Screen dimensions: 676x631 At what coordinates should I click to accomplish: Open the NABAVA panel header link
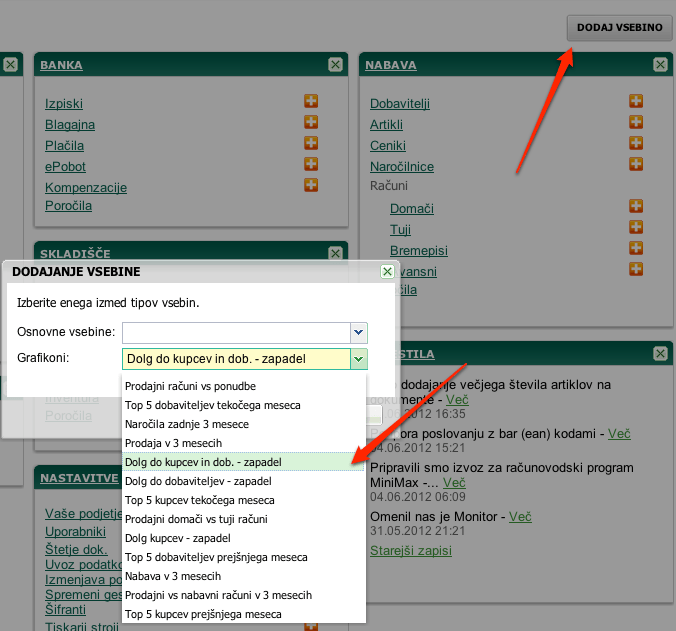click(391, 65)
